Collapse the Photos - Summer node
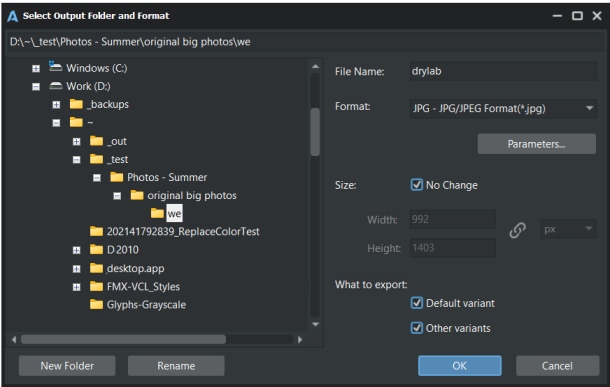The width and height of the screenshot is (610, 387). [x=97, y=178]
